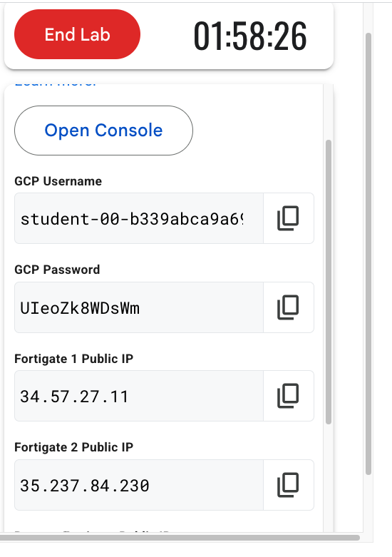Screen dimensions: 392x557
Task: Click the GCP Password label
Action: pyautogui.click(x=57, y=270)
